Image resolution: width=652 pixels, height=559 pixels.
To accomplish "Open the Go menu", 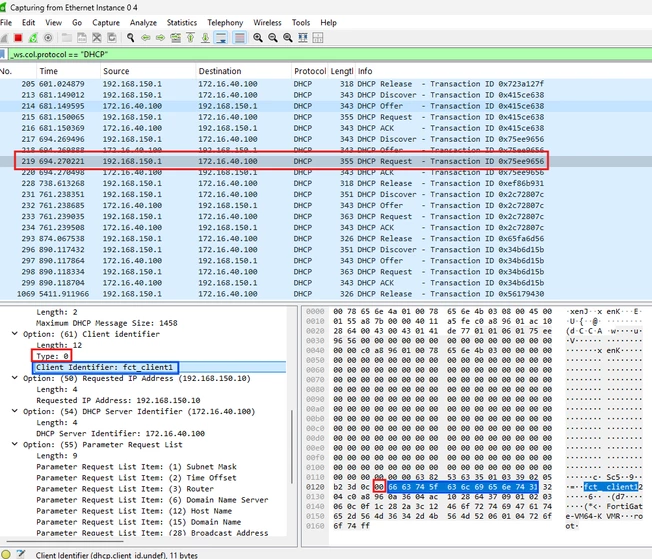I will click(77, 23).
